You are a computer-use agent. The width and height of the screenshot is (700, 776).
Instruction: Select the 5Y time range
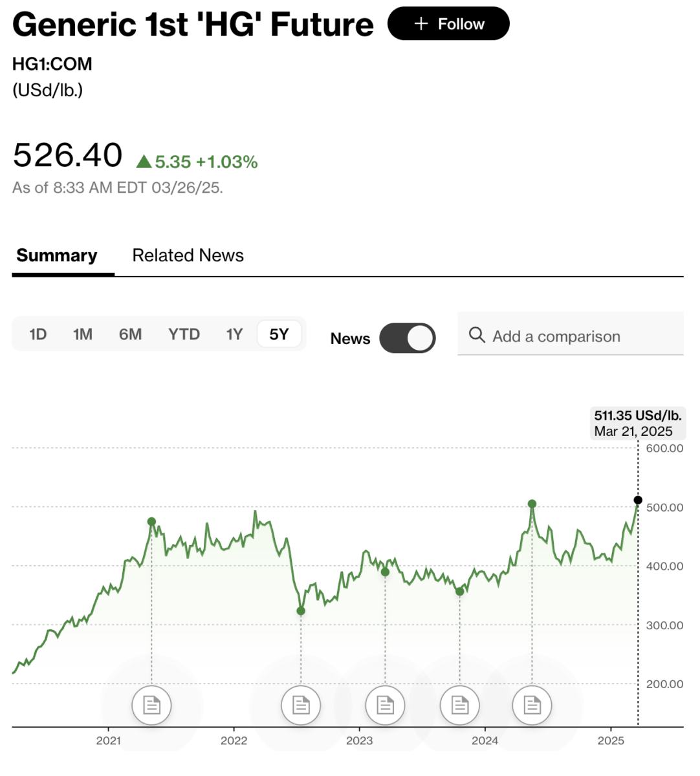tap(279, 334)
